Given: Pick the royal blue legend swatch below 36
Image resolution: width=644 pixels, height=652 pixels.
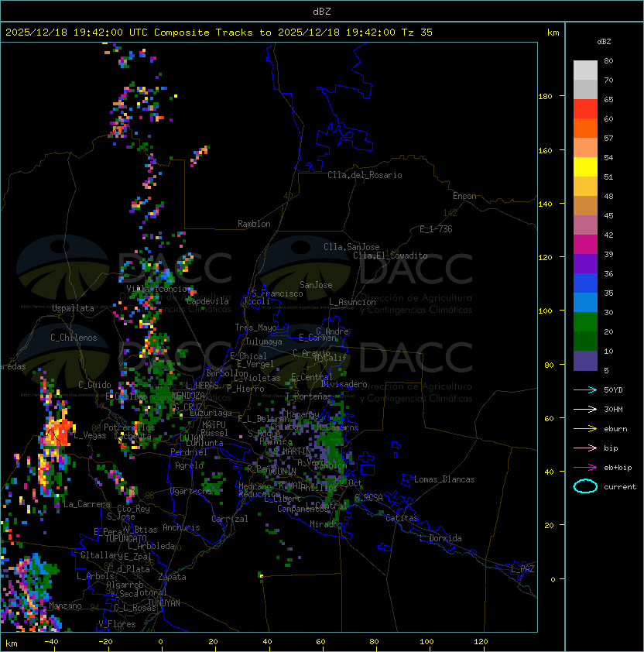Looking at the screenshot, I should click(585, 283).
